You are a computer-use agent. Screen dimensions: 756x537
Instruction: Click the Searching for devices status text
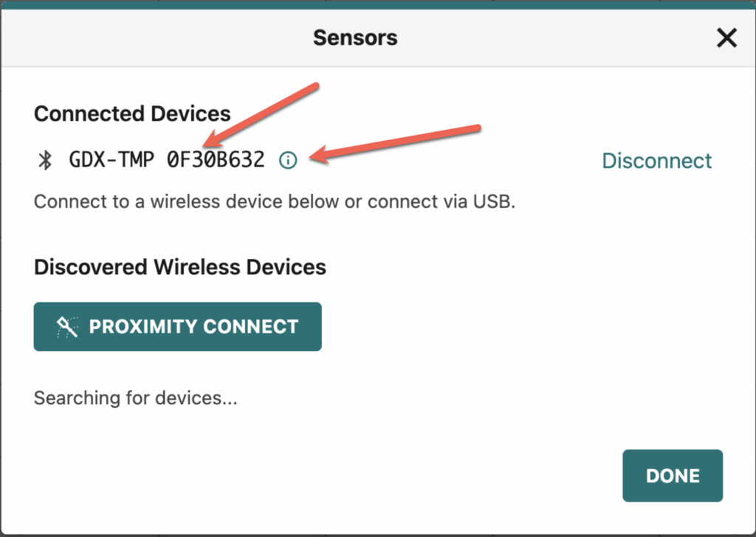136,398
